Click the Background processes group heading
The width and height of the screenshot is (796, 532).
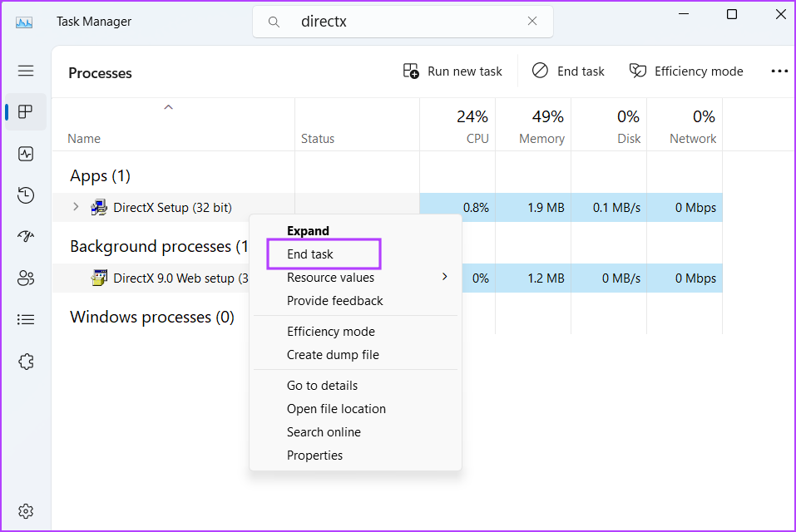[159, 246]
